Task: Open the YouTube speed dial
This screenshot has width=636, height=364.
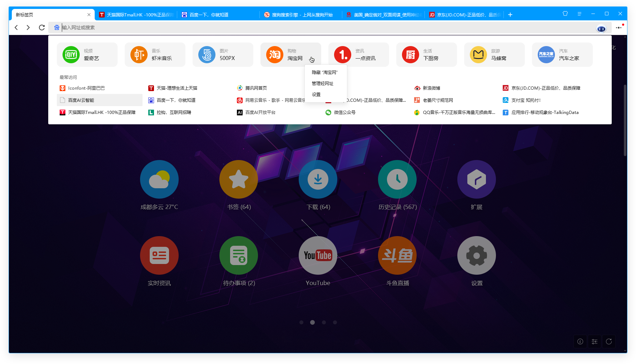Action: tap(318, 255)
